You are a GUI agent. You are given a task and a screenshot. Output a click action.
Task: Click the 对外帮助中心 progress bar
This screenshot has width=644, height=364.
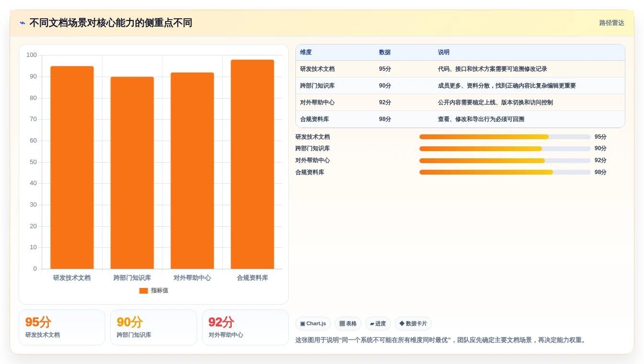coord(505,160)
